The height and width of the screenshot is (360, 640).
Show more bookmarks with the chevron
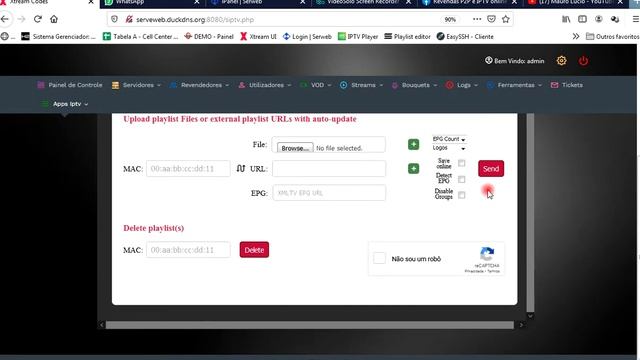(576, 36)
